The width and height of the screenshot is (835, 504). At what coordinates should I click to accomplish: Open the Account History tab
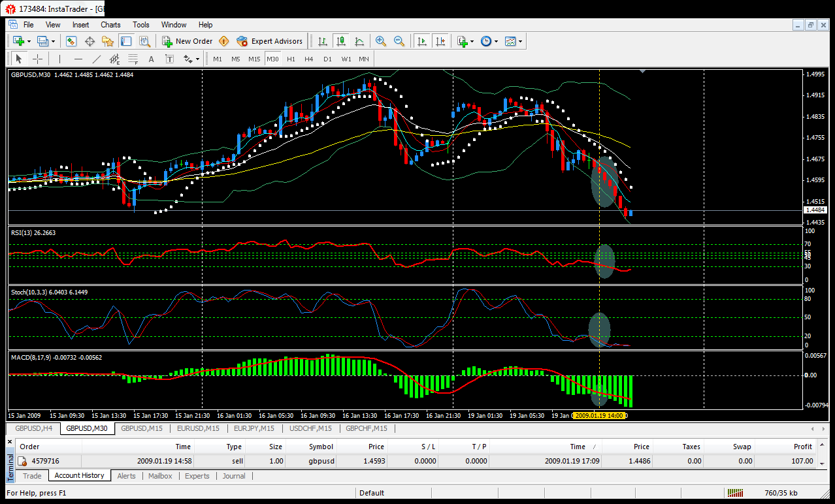click(x=79, y=475)
